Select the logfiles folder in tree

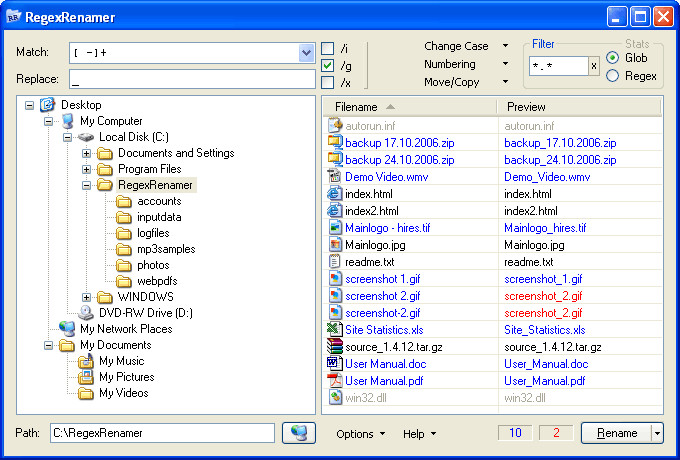[153, 233]
